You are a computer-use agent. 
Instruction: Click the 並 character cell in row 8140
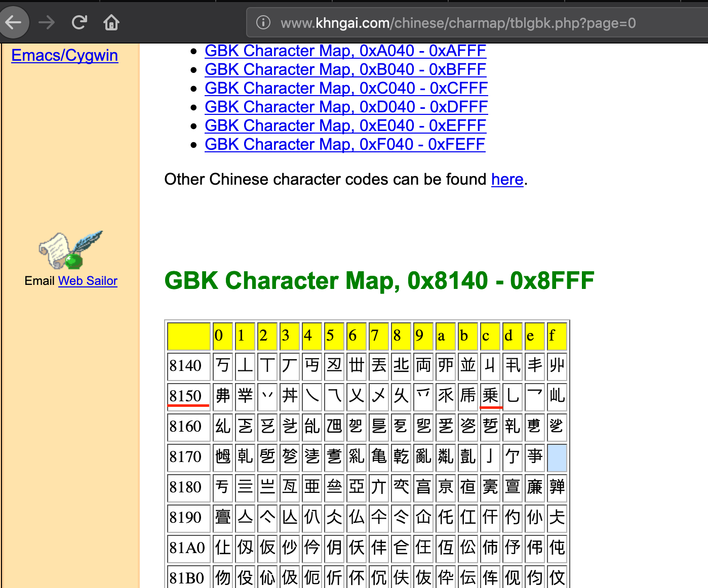pos(468,366)
